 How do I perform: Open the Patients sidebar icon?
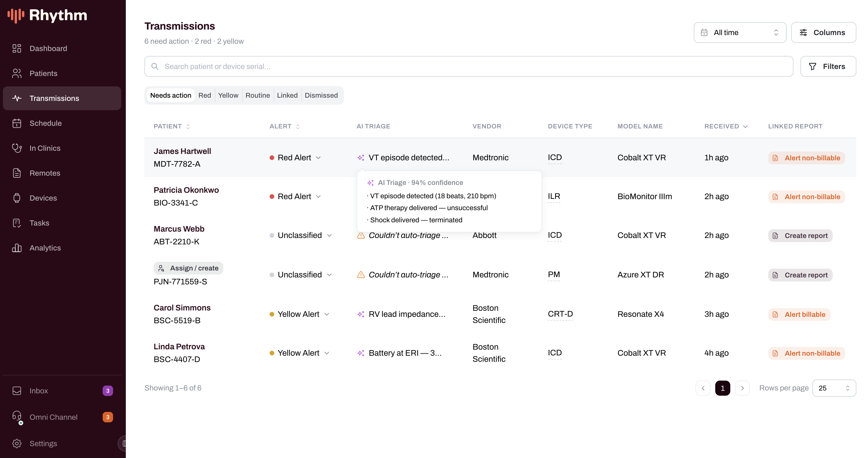click(17, 73)
